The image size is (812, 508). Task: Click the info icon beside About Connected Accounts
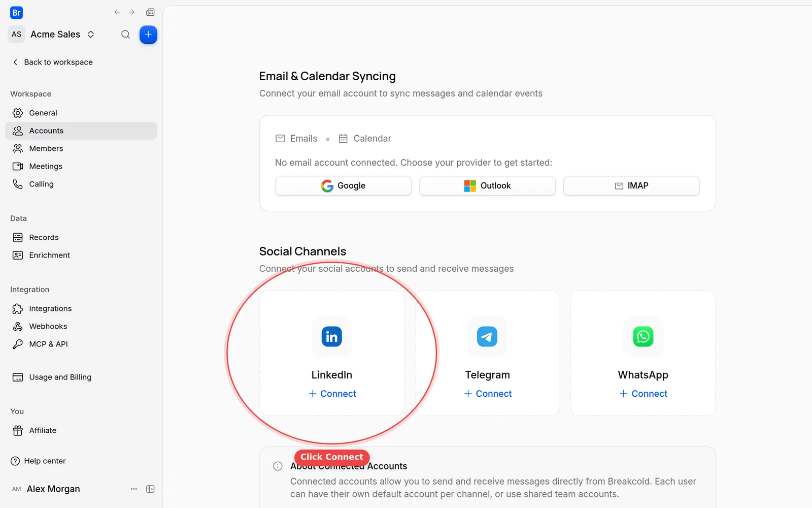(x=278, y=466)
